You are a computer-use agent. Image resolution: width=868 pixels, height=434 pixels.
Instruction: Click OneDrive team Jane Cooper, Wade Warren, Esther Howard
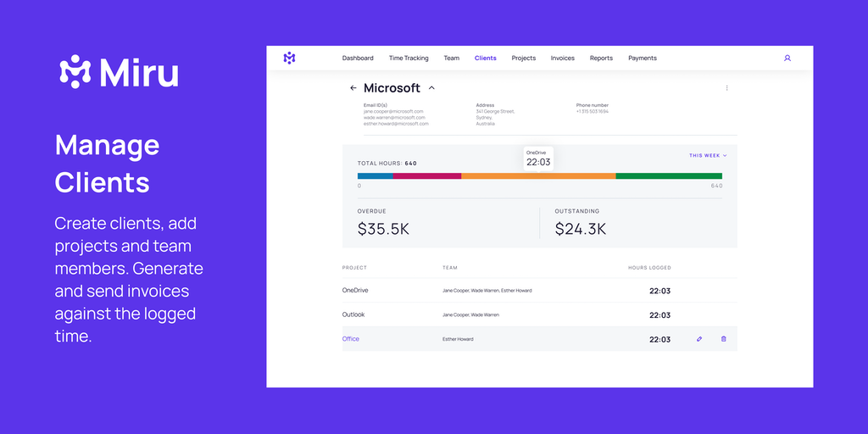pos(487,291)
